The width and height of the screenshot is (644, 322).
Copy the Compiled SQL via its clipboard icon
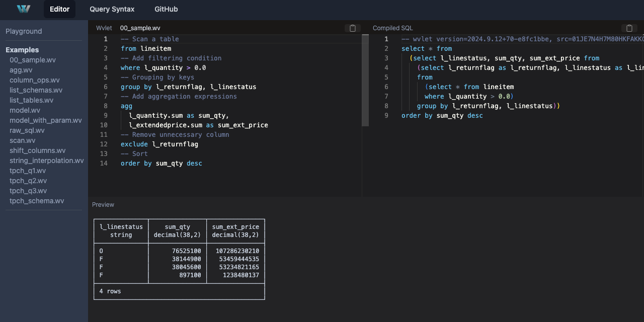[629, 28]
